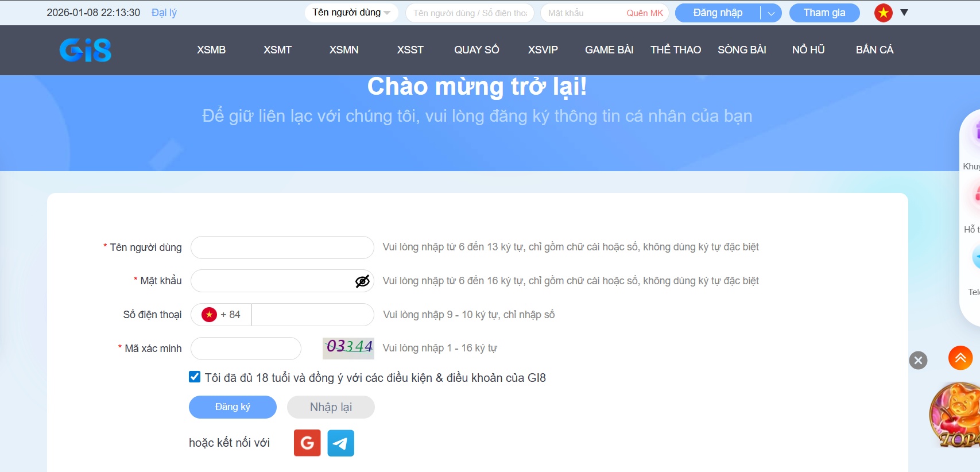Viewport: 980px width, 472px height.
Task: Reset form with Nhập lại button
Action: pyautogui.click(x=331, y=407)
